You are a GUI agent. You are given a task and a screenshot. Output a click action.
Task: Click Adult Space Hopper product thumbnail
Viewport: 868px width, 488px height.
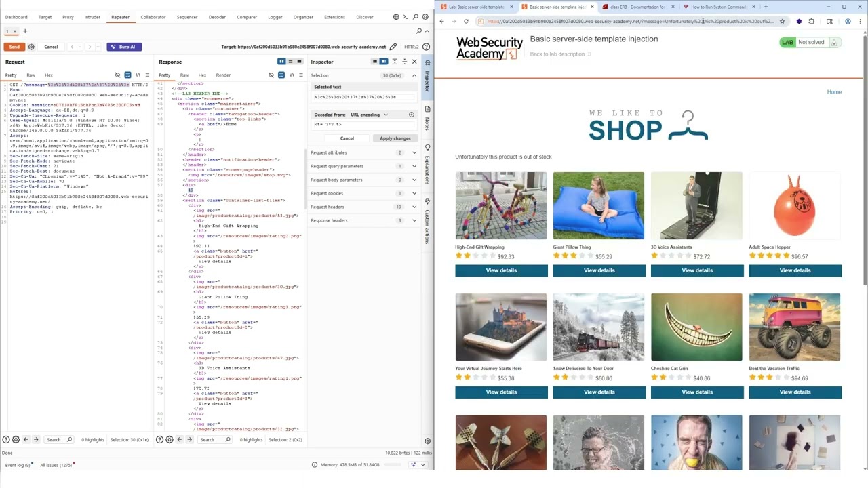(x=794, y=205)
